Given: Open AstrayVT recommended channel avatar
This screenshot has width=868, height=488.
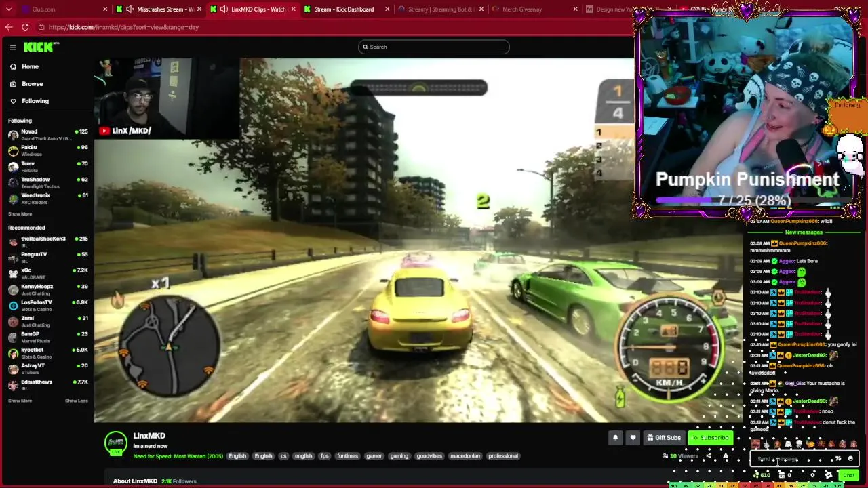Looking at the screenshot, I should 13,369.
